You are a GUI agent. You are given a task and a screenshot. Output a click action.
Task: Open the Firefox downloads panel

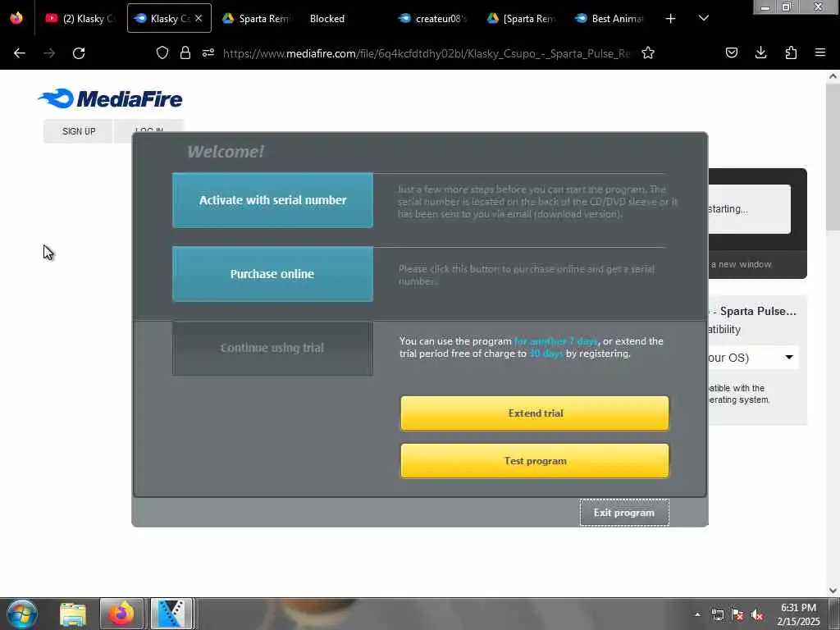[x=760, y=52]
